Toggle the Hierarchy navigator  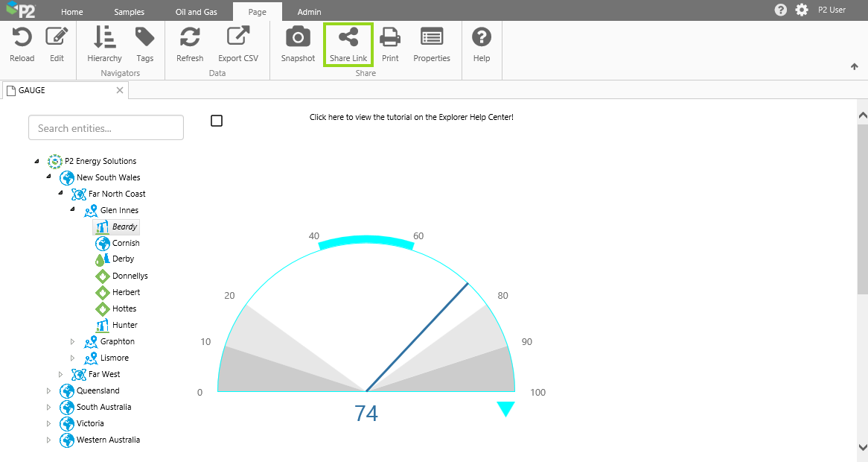click(104, 37)
